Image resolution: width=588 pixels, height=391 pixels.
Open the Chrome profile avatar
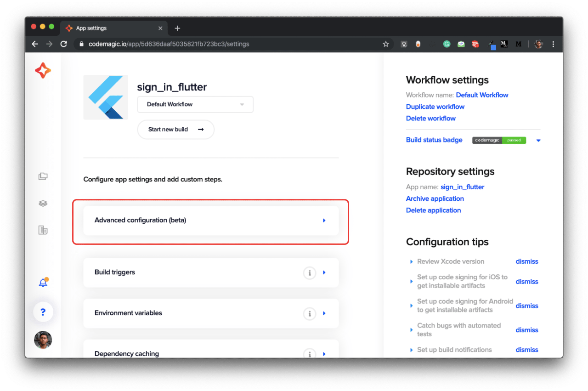click(x=539, y=44)
